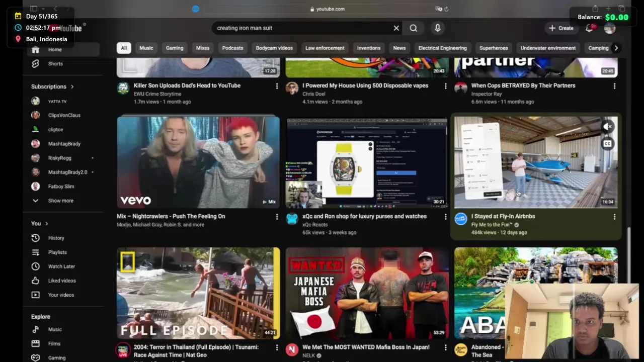Select the Electrical Engineering chip
Viewport: 644px width, 362px height.
tap(443, 48)
